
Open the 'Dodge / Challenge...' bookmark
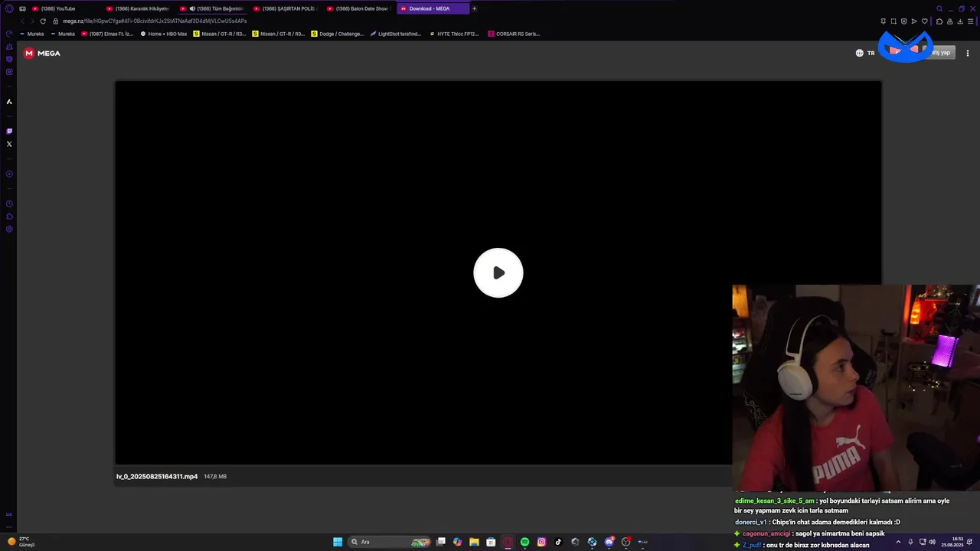coord(338,34)
